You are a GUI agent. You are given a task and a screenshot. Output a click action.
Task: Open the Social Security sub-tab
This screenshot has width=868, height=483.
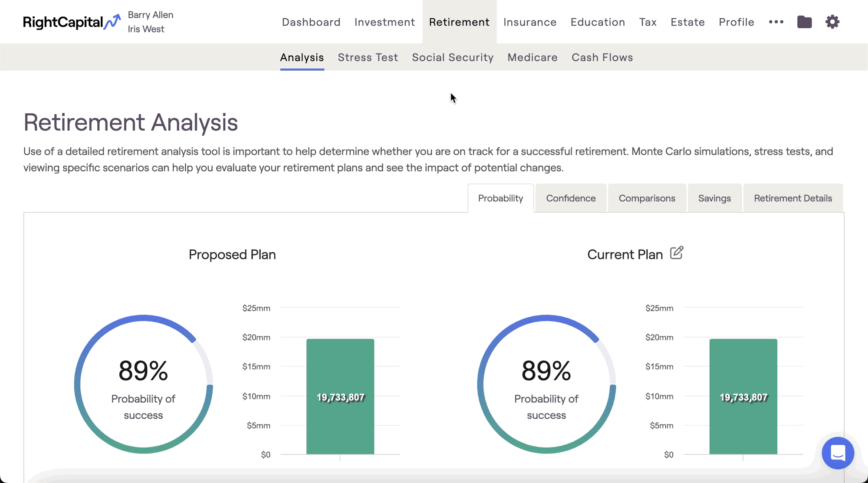[x=452, y=57]
